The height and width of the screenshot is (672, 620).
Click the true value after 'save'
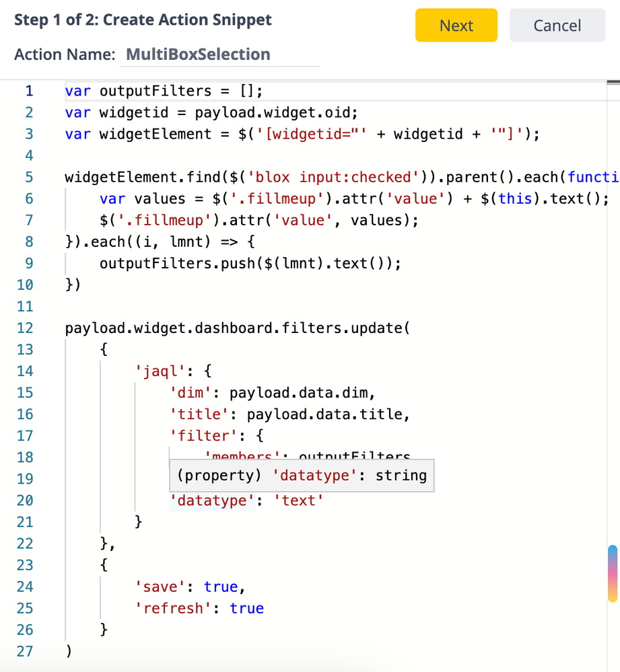[x=221, y=587]
